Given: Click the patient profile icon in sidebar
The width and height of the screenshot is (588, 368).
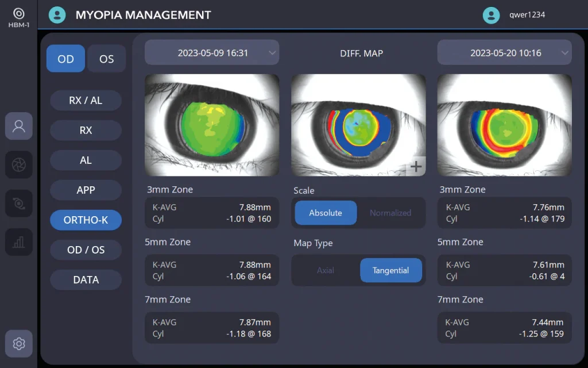Looking at the screenshot, I should coord(19,126).
